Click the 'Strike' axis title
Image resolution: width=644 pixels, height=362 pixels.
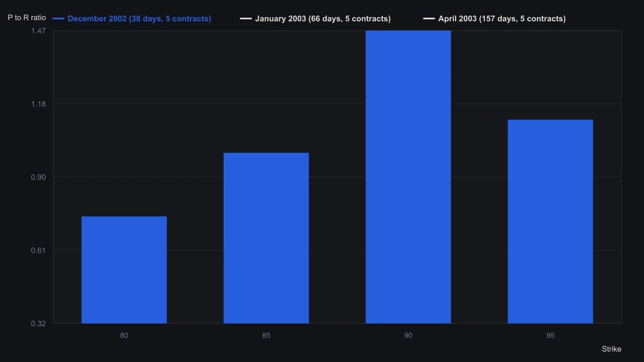tap(611, 349)
